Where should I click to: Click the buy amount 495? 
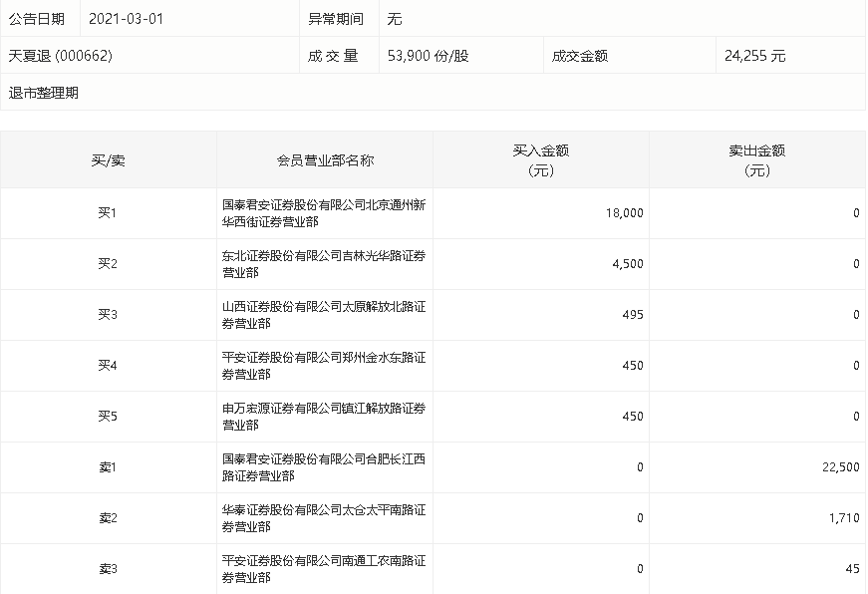click(633, 315)
